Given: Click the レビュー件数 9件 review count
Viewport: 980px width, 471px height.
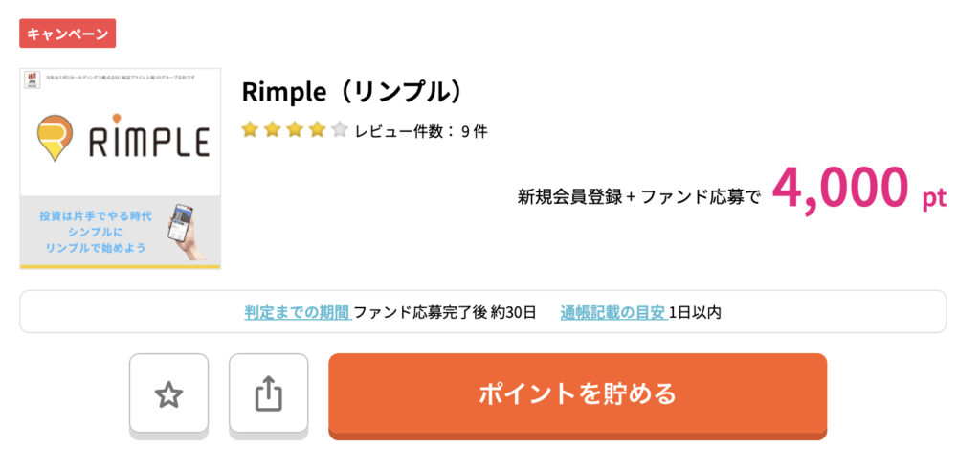Looking at the screenshot, I should point(421,131).
